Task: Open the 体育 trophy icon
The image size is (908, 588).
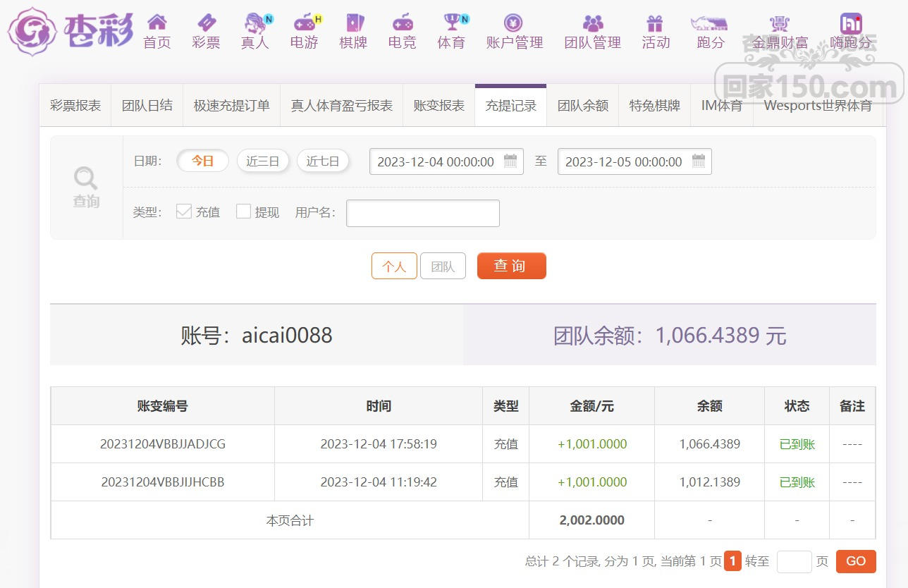Action: coord(451,23)
